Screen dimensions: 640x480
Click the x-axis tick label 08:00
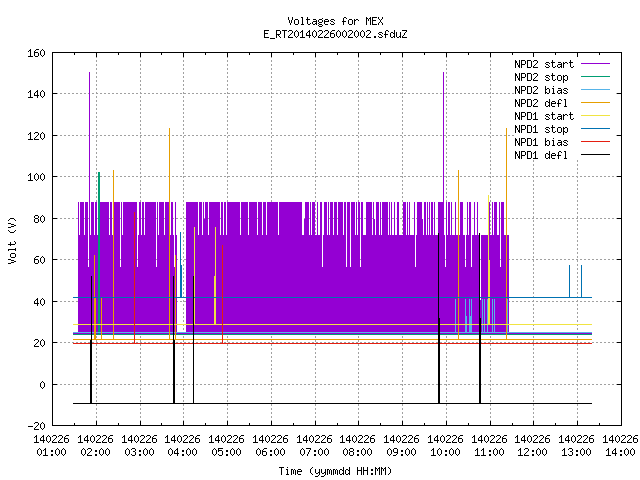pyautogui.click(x=358, y=452)
